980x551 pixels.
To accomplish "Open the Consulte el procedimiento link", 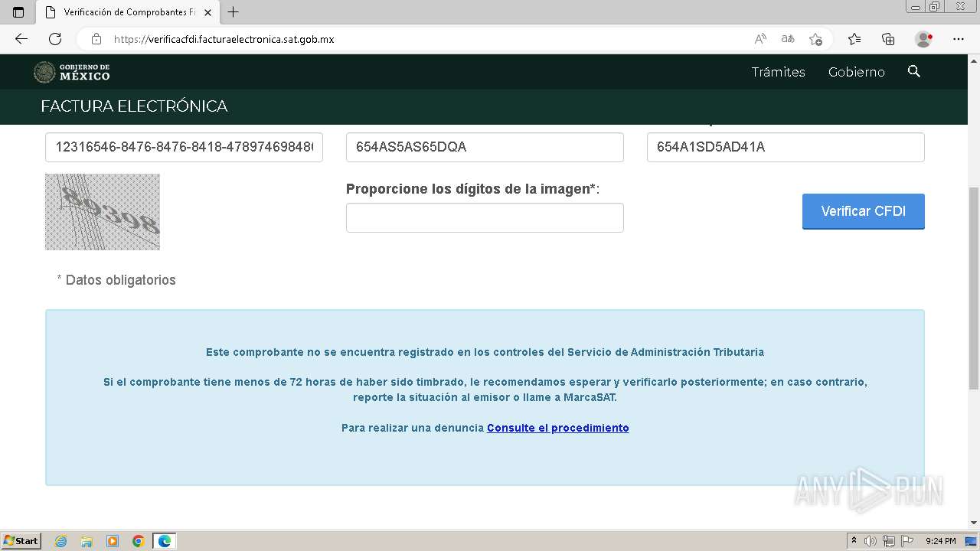I will [x=558, y=428].
